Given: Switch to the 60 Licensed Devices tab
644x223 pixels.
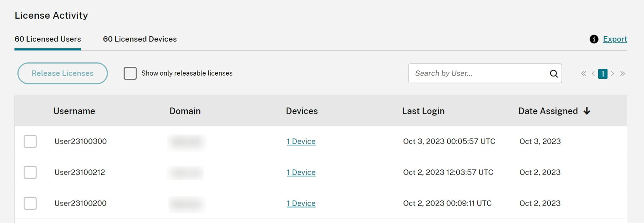Looking at the screenshot, I should (x=140, y=39).
